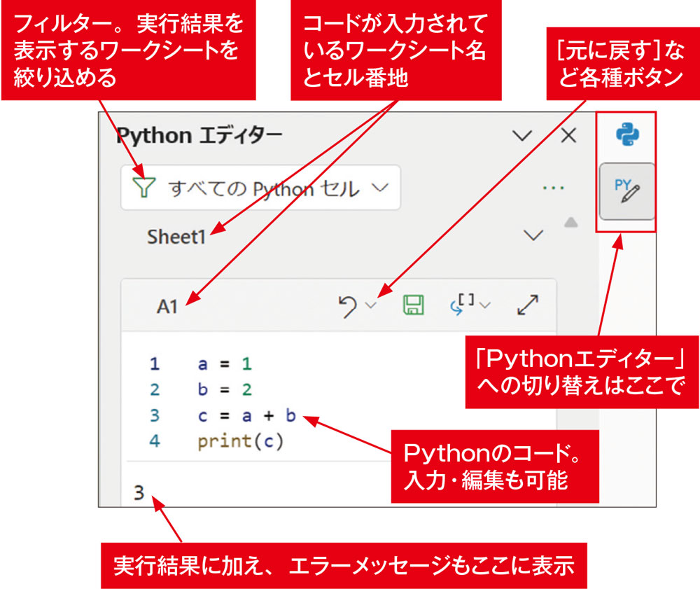Viewport: 700px width, 589px height.
Task: Open the Python Editor via PY pencil icon
Action: click(626, 189)
